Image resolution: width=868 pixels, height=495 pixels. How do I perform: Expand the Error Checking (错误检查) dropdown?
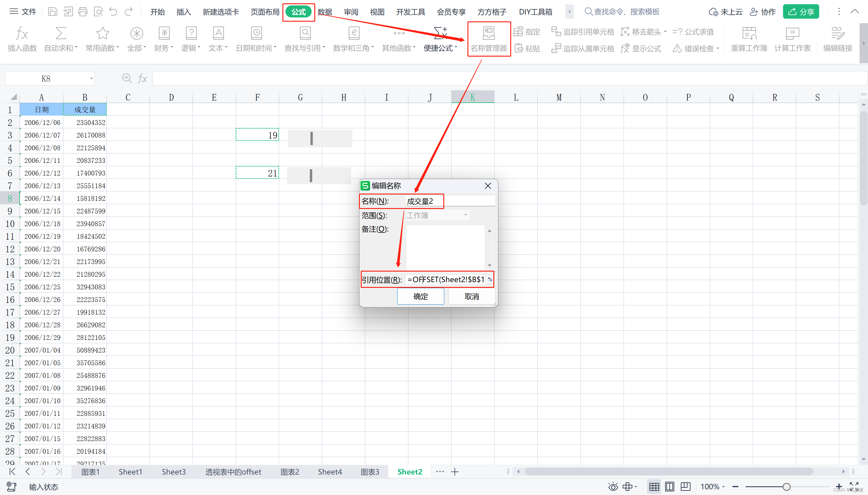718,48
